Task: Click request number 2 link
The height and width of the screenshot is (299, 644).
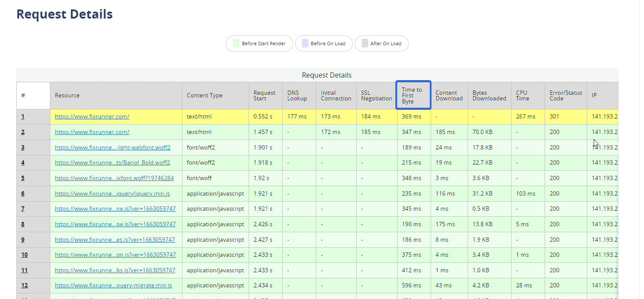Action: click(23, 132)
